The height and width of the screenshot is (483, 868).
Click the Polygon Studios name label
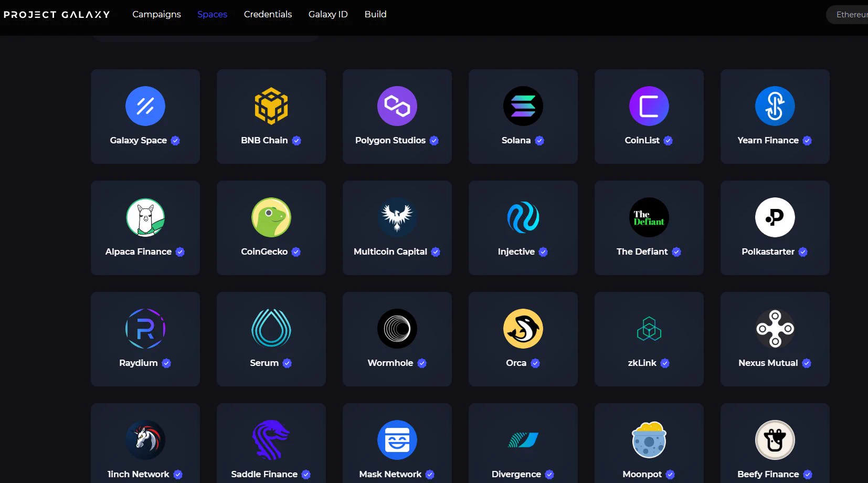pos(390,140)
